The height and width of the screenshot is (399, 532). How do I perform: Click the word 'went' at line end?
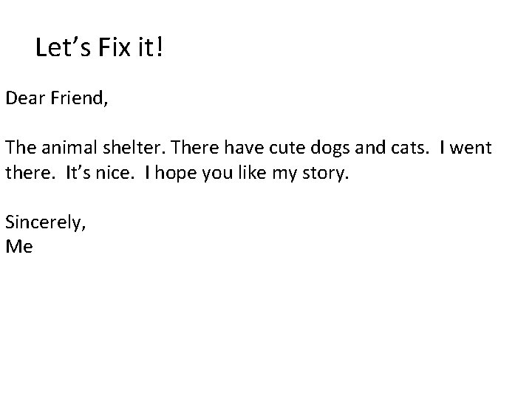point(471,148)
